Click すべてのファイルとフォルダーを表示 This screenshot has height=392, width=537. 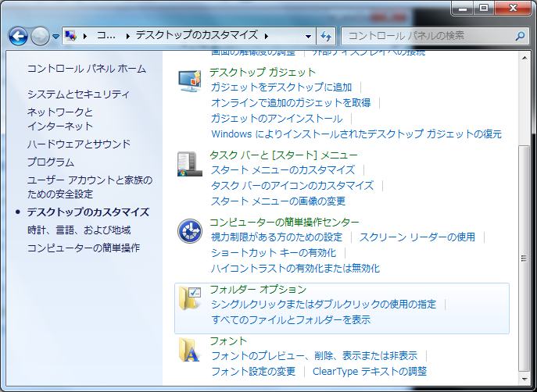[x=291, y=320]
